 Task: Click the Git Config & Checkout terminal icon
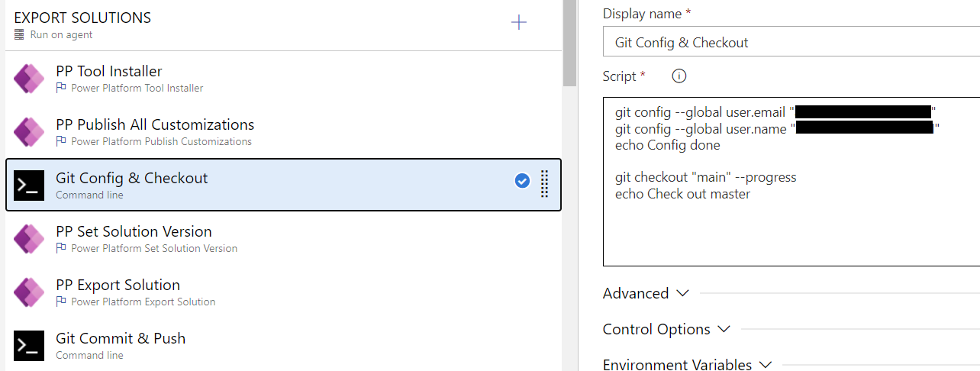(29, 185)
